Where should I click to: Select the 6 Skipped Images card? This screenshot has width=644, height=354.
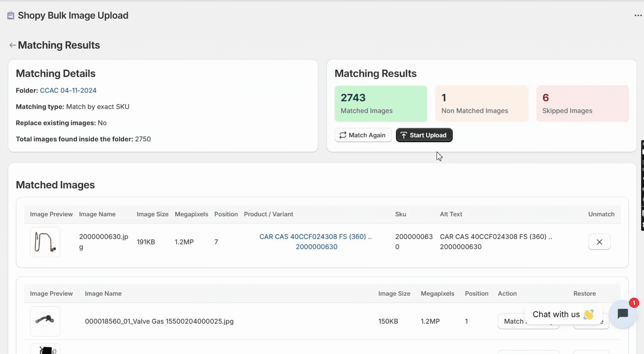tap(582, 104)
